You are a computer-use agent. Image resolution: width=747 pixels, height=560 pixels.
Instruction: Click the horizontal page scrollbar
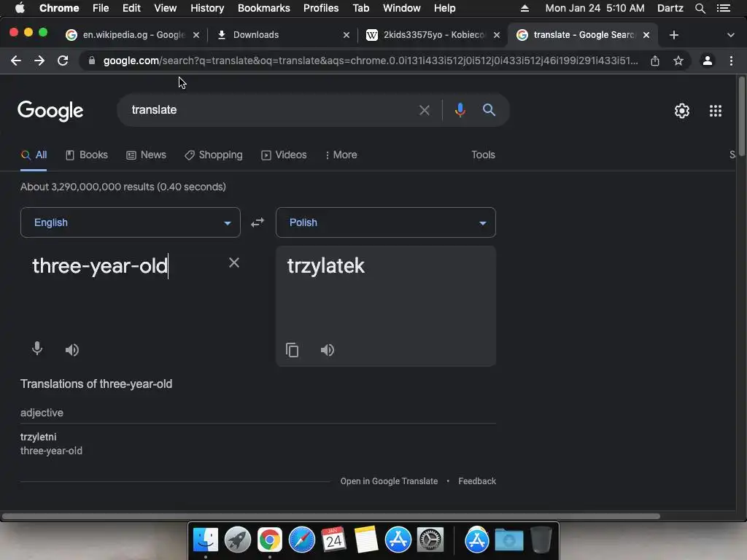click(x=331, y=516)
